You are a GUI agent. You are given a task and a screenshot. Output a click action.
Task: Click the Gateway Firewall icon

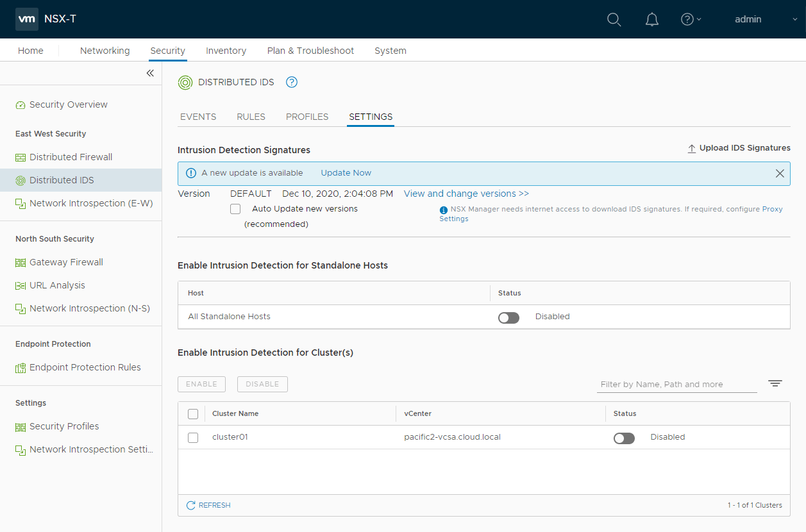pyautogui.click(x=21, y=263)
